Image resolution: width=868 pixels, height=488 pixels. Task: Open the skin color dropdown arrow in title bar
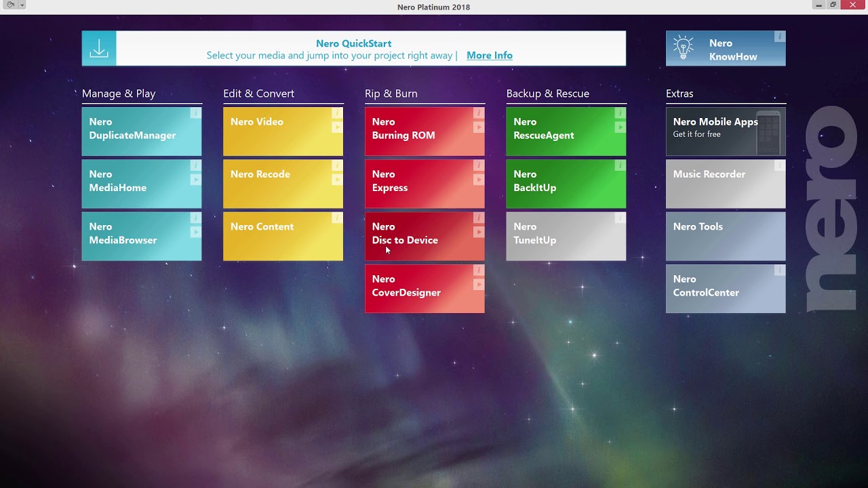[x=22, y=5]
